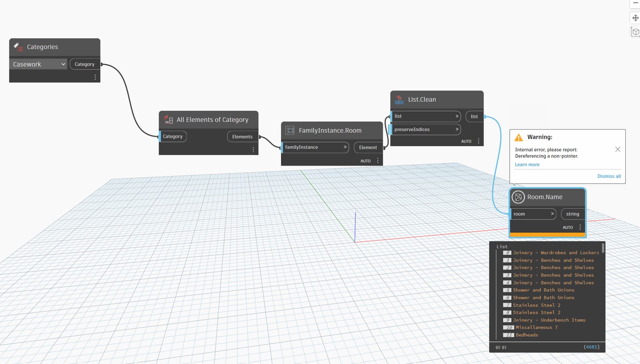Click the All Elements of Category node icon
The width and height of the screenshot is (640, 364).
[168, 120]
